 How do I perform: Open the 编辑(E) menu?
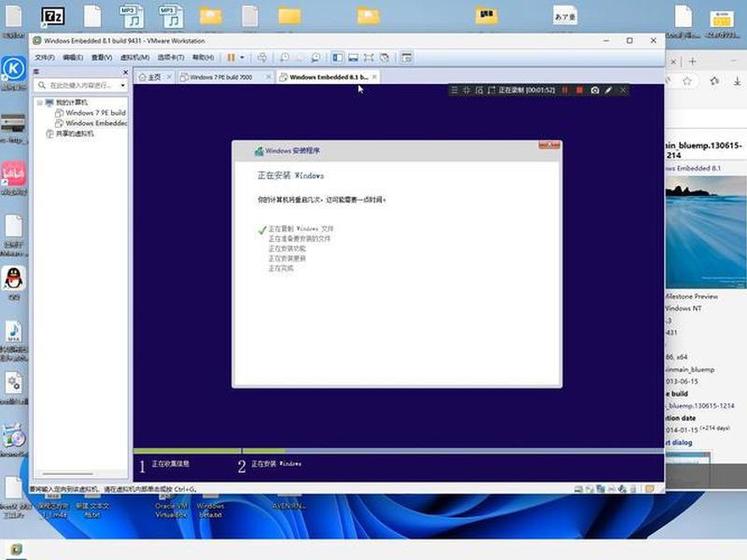[73, 58]
